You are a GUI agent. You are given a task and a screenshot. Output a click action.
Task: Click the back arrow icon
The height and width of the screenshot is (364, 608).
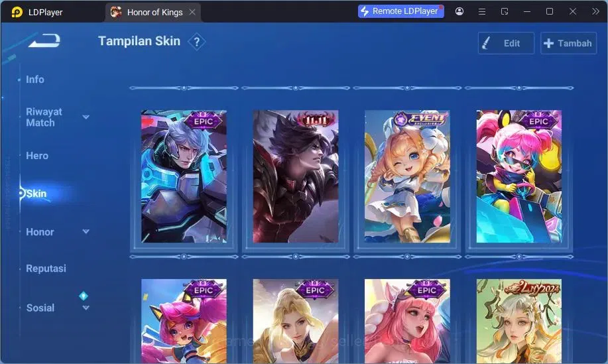[x=44, y=40]
